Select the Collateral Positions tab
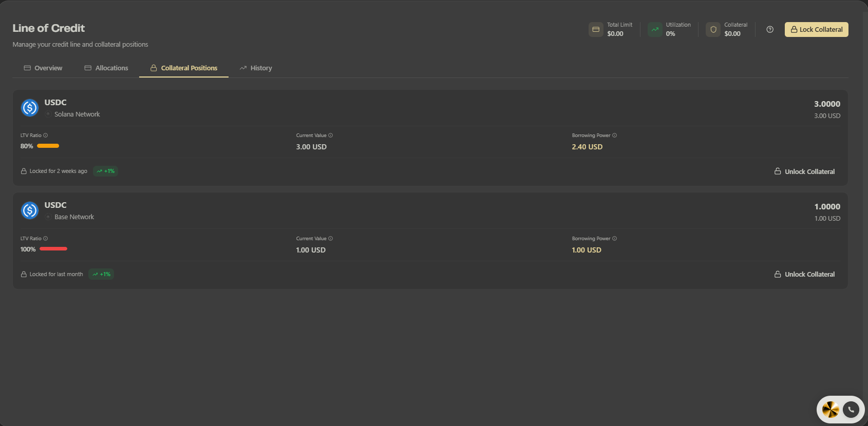868x426 pixels. point(184,68)
